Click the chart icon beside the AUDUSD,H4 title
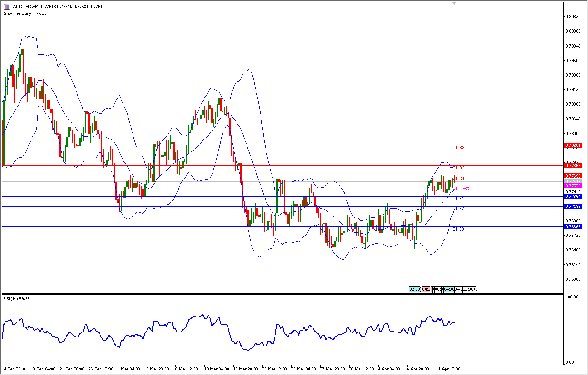Screen dimensions: 588x375 pos(7,6)
